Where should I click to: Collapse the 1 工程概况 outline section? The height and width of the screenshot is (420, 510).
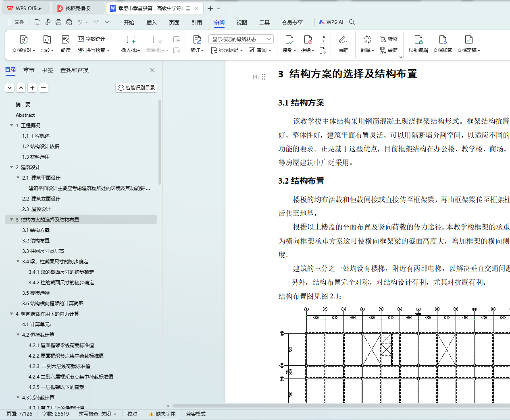click(x=11, y=125)
